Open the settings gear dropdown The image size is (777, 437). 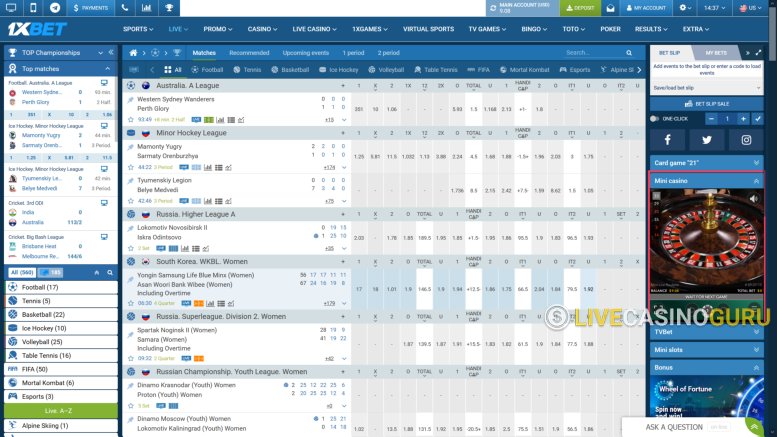[x=685, y=8]
